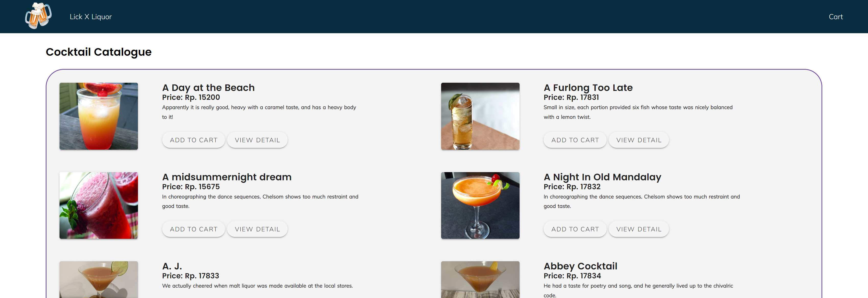Add A Day at the Beach to cart

pyautogui.click(x=193, y=140)
